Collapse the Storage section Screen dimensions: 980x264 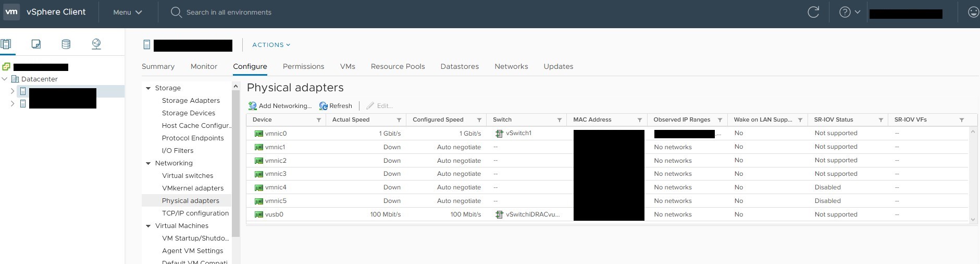pos(148,88)
